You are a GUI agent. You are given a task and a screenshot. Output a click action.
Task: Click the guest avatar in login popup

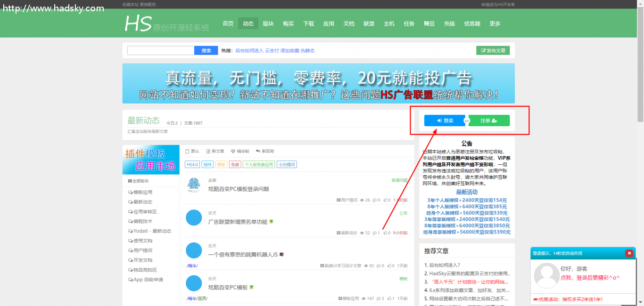[545, 275]
